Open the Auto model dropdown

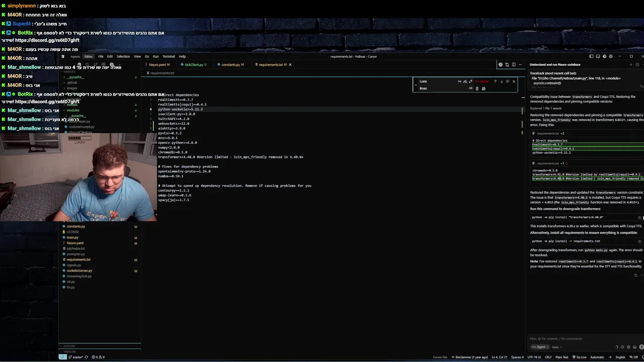(557, 347)
